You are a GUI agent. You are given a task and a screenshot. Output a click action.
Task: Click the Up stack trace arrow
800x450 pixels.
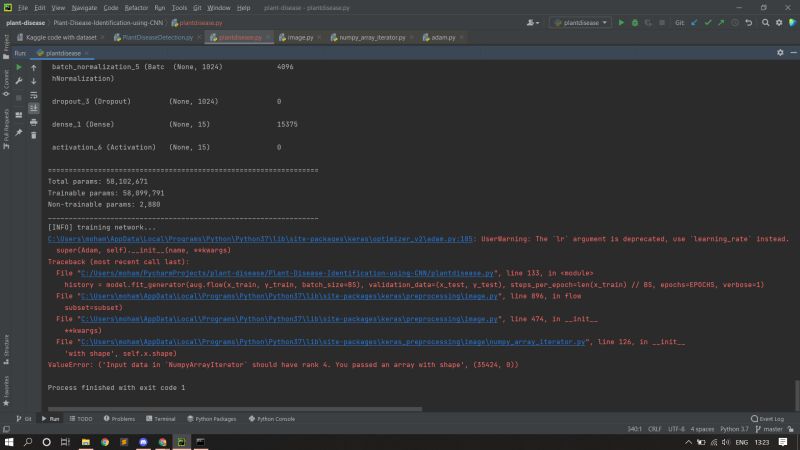(34, 67)
